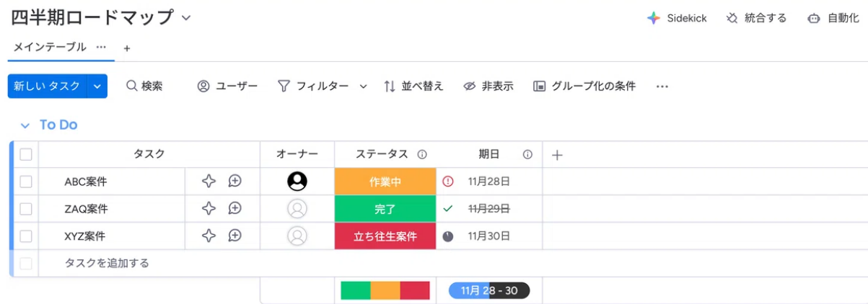Image resolution: width=868 pixels, height=304 pixels.
Task: Open the update conversation for ZAQ案件
Action: (x=234, y=209)
